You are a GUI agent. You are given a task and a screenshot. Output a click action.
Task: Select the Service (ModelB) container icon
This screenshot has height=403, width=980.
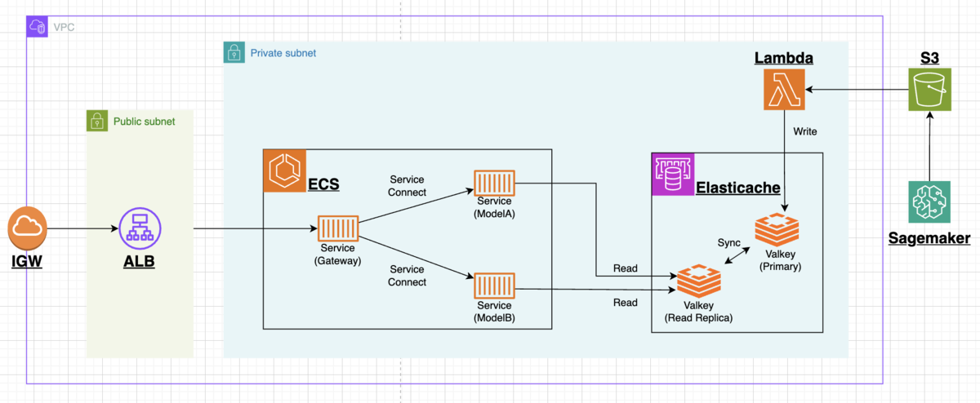click(494, 287)
